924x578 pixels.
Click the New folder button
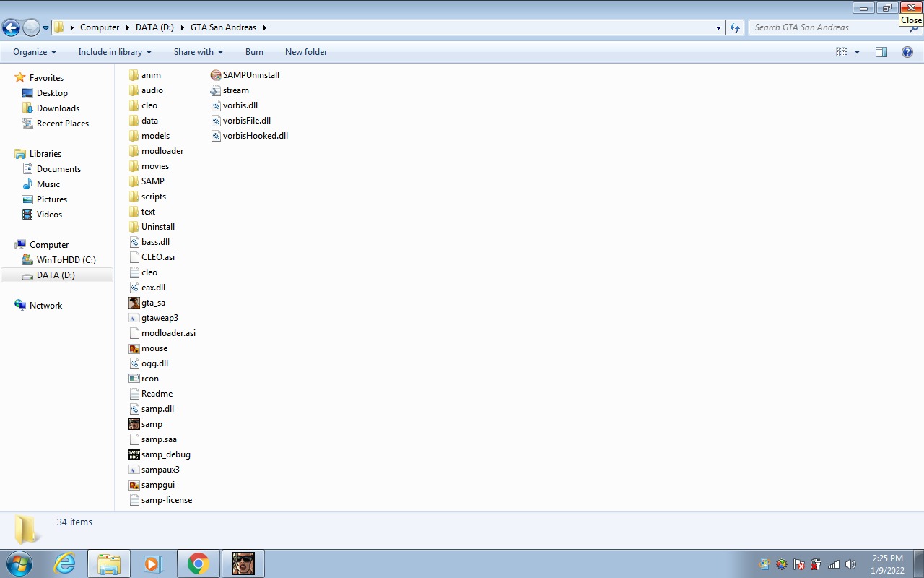(306, 52)
